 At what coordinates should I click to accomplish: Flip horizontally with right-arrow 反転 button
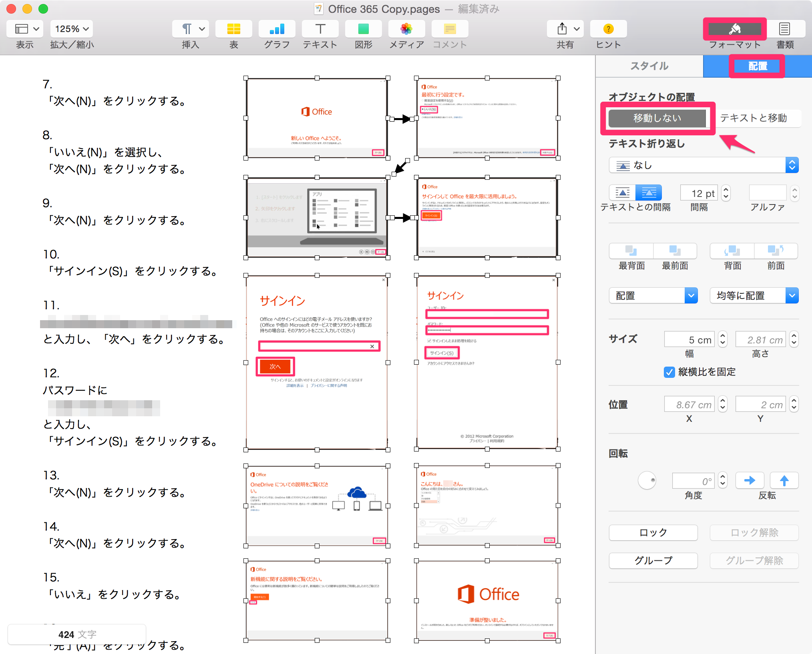pos(750,480)
